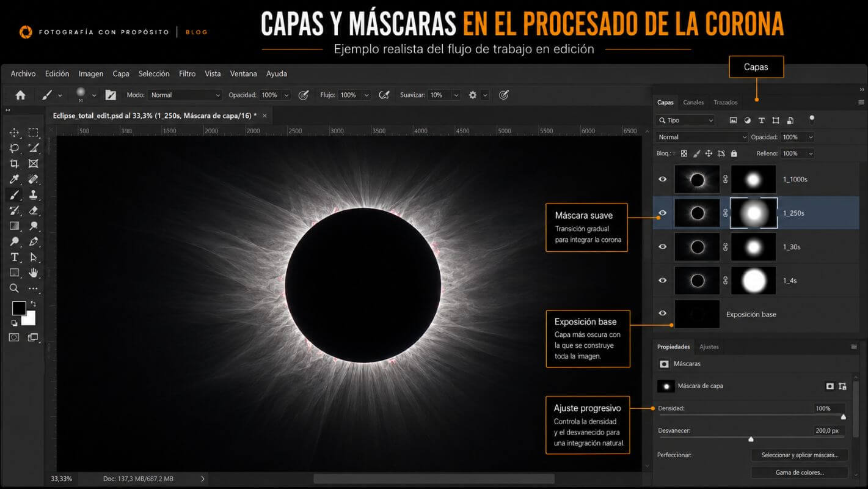Select the Healing Brush bandage tool
868x489 pixels.
pyautogui.click(x=34, y=179)
